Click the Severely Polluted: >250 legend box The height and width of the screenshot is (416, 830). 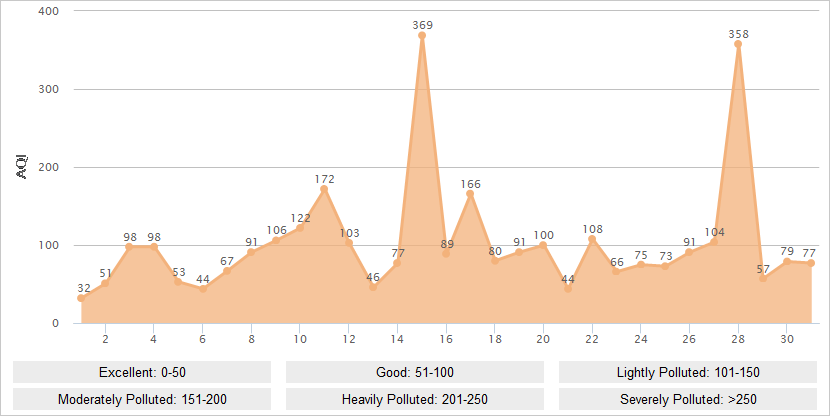pos(688,399)
